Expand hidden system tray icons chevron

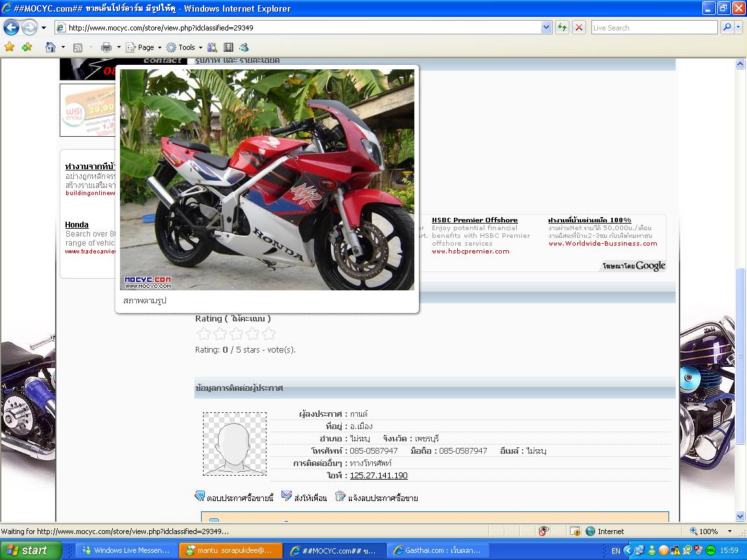pos(628,550)
